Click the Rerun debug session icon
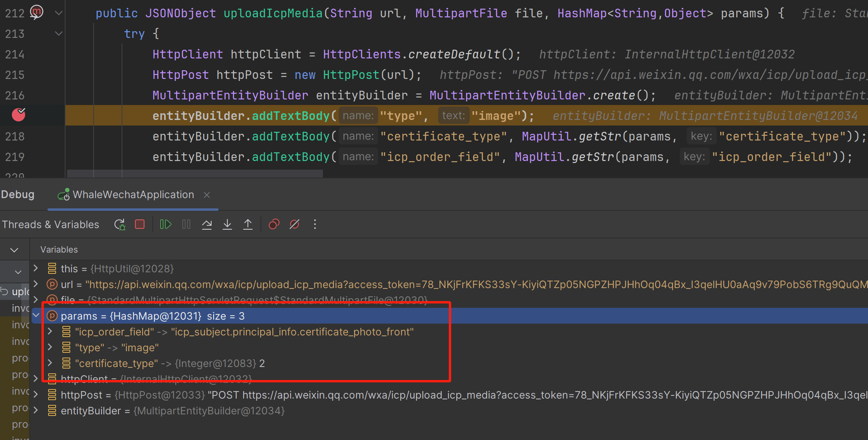This screenshot has width=868, height=440. pos(120,225)
